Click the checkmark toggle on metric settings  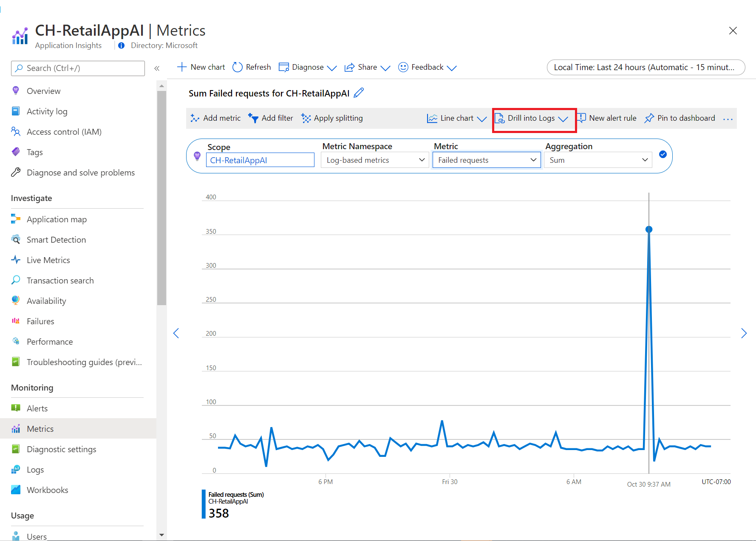(x=663, y=154)
